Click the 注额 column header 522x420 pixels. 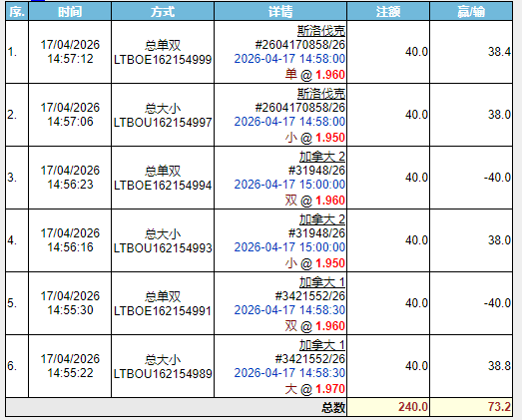(x=388, y=12)
